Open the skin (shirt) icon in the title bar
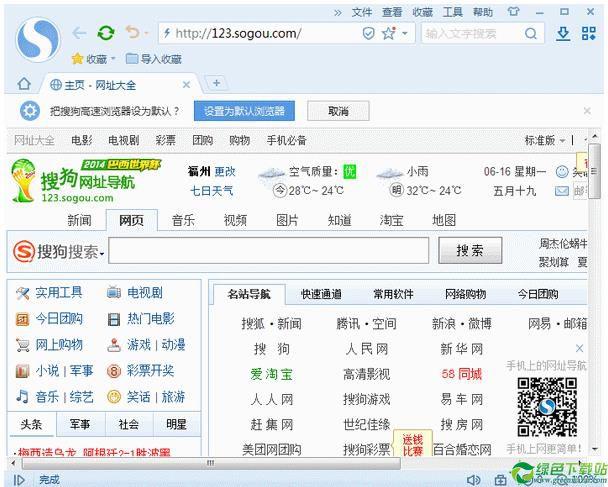This screenshot has width=608, height=487. (x=514, y=12)
